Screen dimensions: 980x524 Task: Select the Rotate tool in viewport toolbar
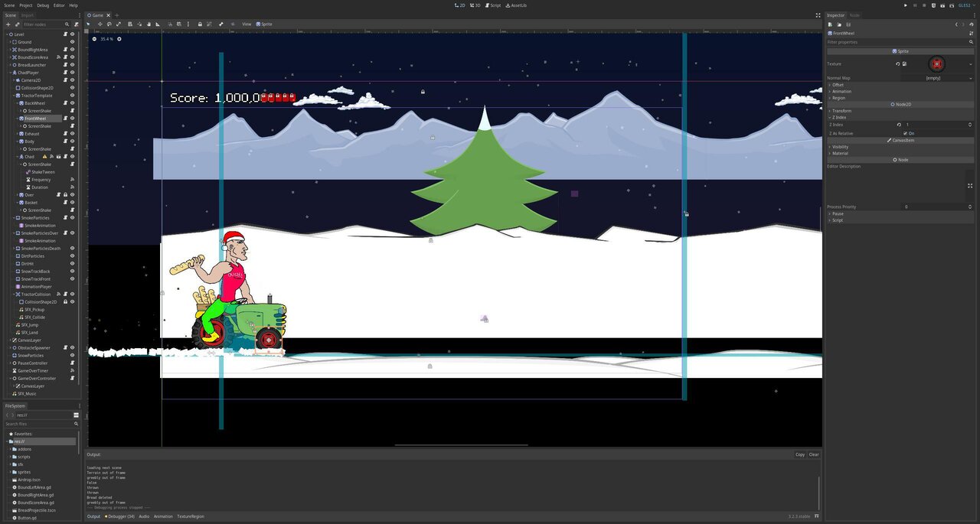[x=109, y=24]
